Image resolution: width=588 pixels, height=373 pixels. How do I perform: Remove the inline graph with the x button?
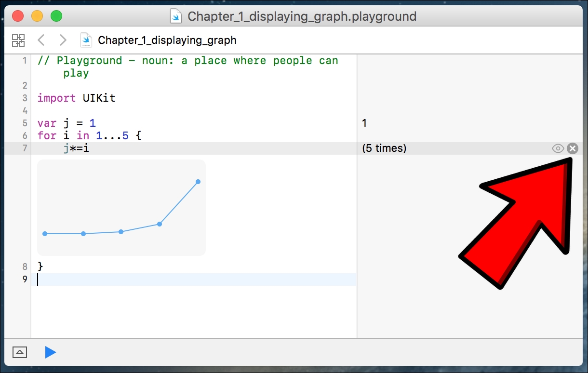572,148
